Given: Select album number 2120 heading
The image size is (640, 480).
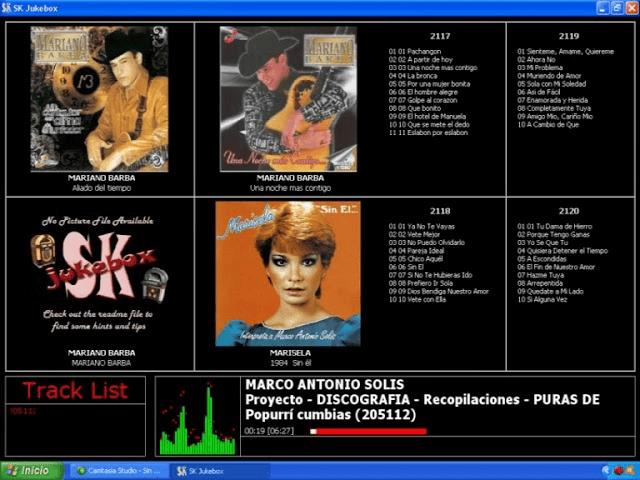Looking at the screenshot, I should (x=569, y=211).
